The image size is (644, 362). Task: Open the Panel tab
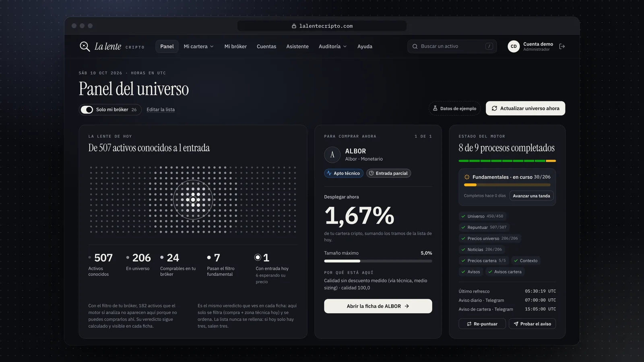[167, 47]
